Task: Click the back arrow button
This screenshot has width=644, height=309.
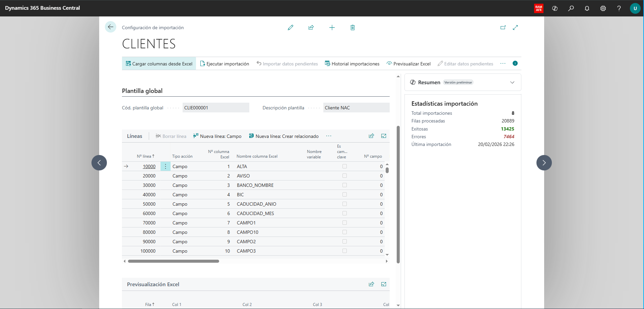Action: (111, 27)
